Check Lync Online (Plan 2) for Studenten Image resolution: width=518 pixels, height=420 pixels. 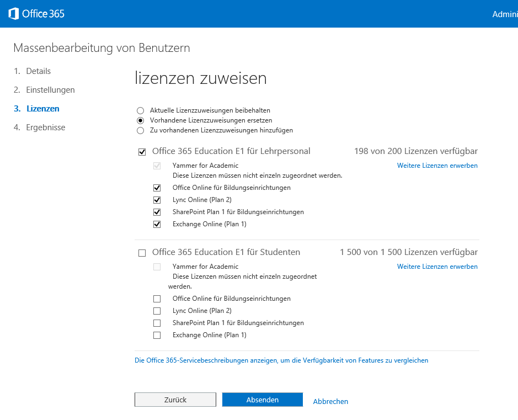click(157, 311)
